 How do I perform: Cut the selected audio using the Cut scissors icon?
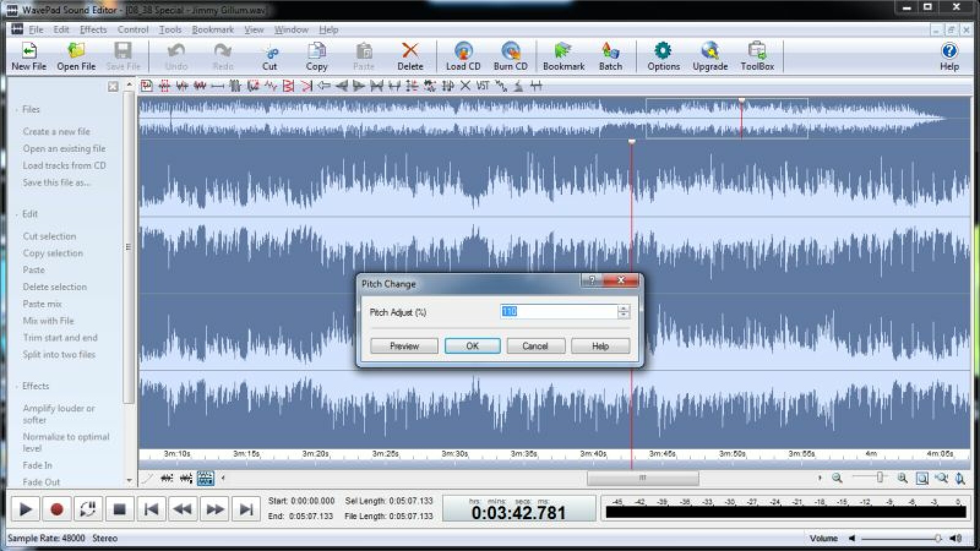(x=270, y=54)
